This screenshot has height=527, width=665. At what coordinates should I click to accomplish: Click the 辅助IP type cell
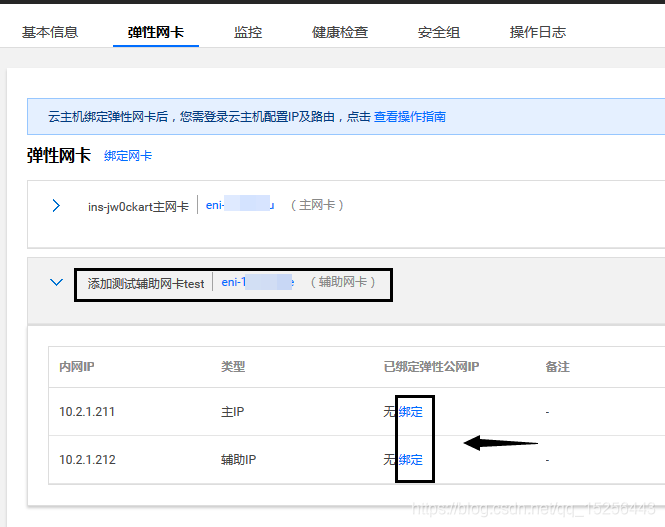[238, 460]
